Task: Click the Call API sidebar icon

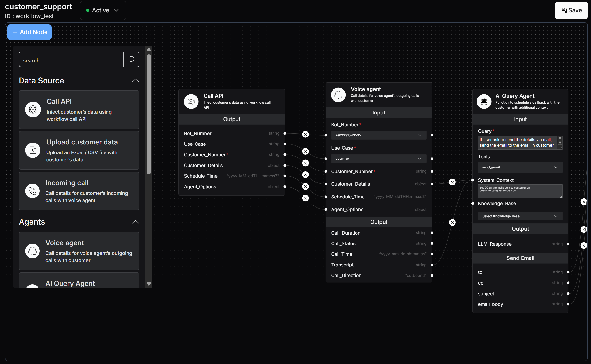Action: (x=33, y=110)
